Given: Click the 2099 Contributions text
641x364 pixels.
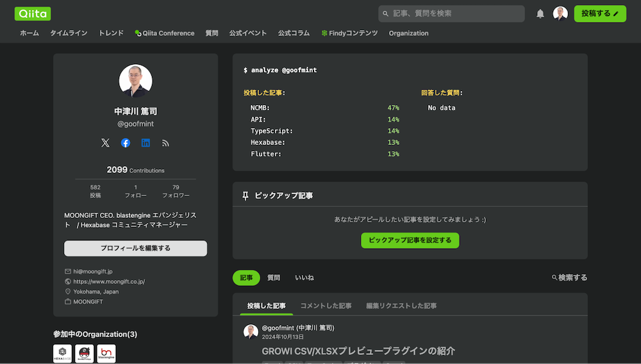Looking at the screenshot, I should 135,170.
